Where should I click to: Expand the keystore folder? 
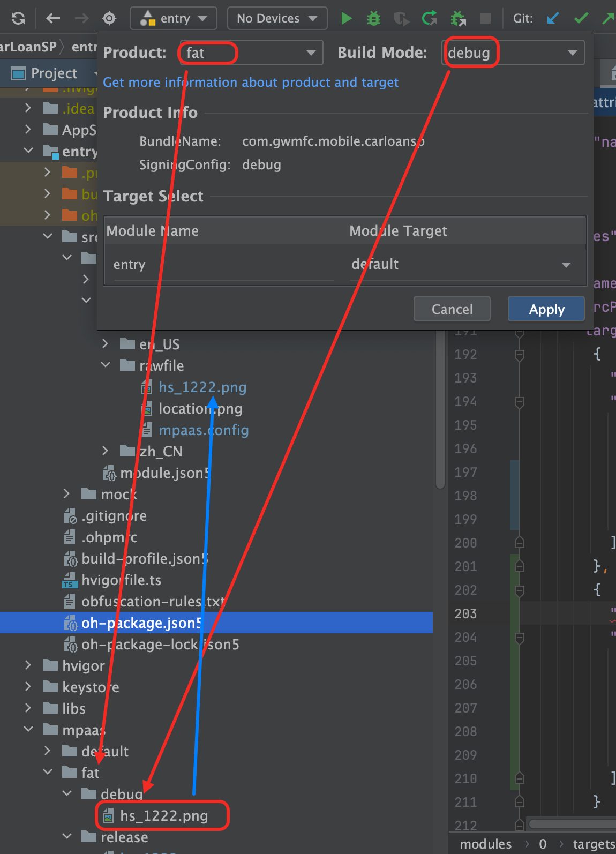tap(28, 687)
